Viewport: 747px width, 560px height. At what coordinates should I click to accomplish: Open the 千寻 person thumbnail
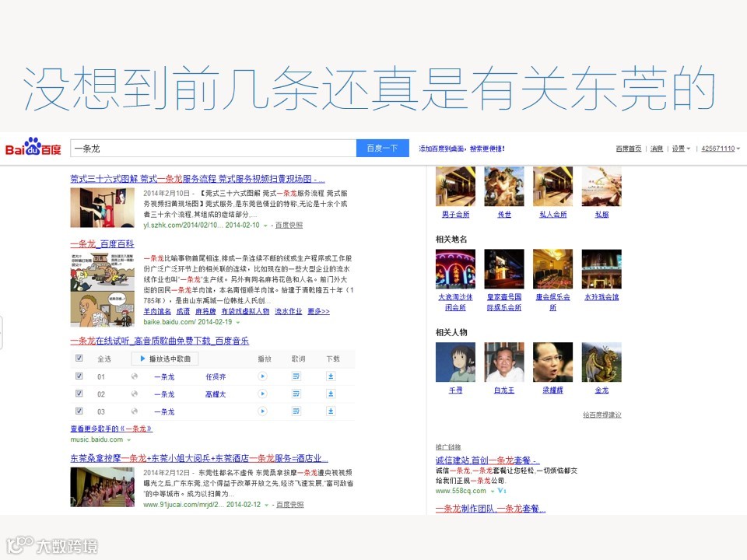click(455, 362)
